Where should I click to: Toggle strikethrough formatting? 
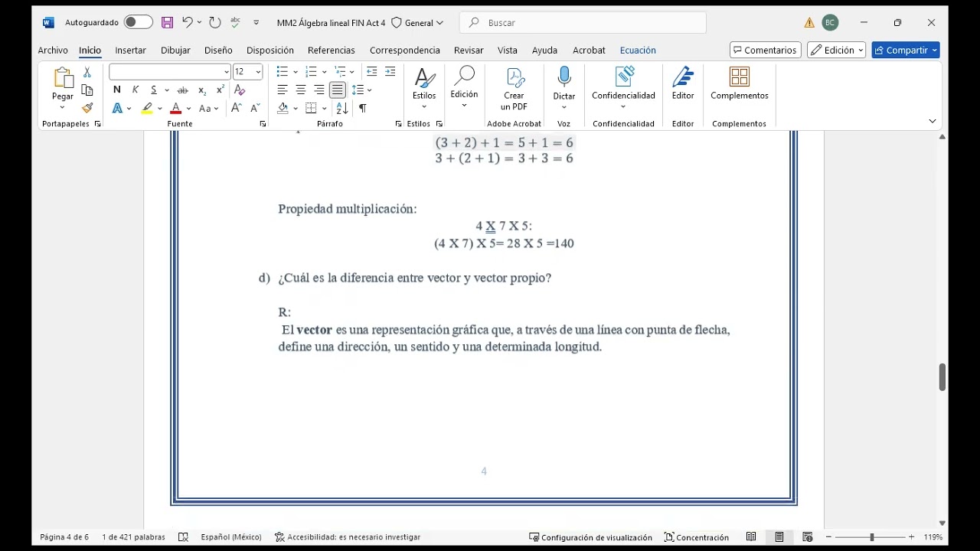click(x=183, y=90)
